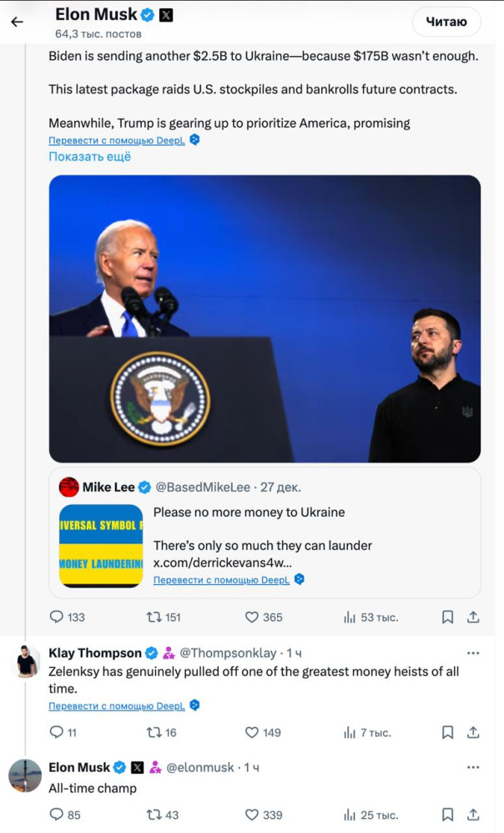Bookmark Klay Thompson's reply
The height and width of the screenshot is (833, 504).
(447, 732)
